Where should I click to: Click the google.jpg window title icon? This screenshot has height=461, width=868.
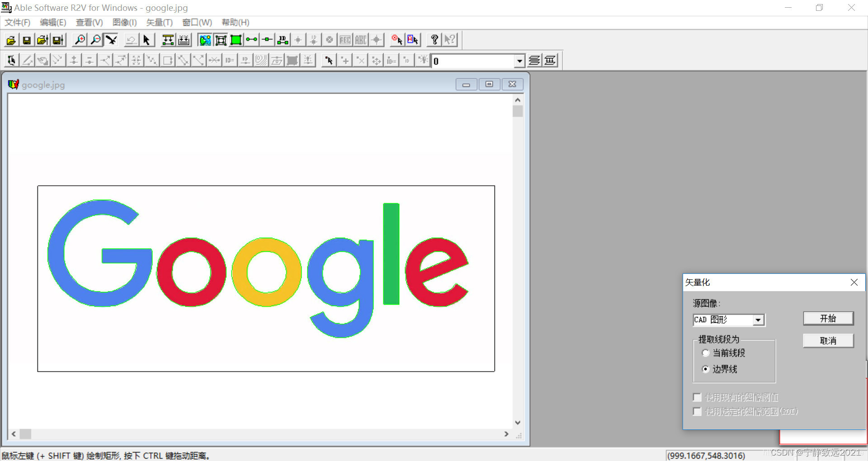[14, 84]
